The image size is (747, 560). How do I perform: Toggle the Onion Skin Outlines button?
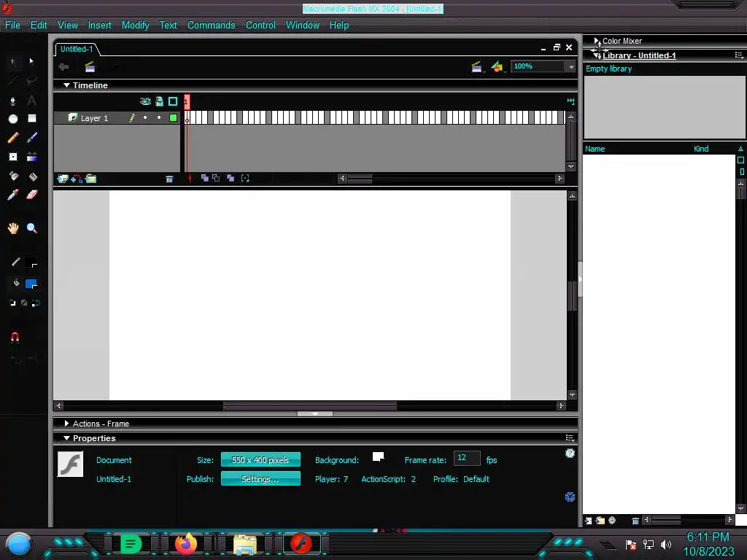pos(216,178)
